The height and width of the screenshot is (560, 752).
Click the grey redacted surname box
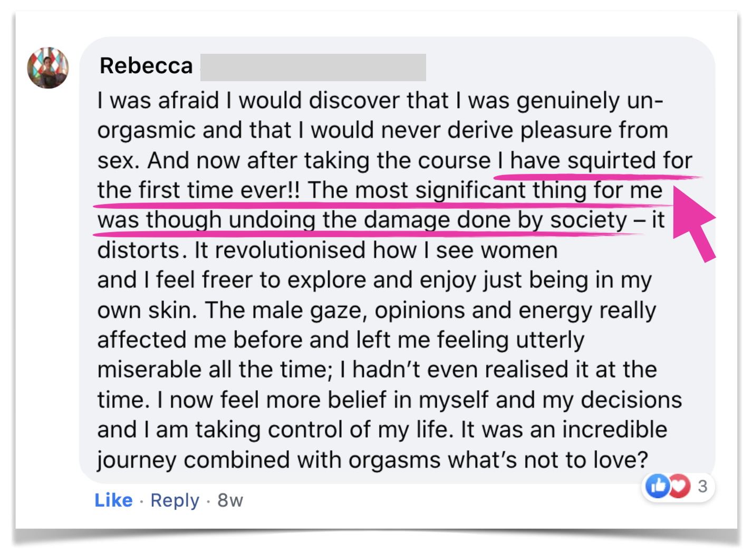point(313,67)
